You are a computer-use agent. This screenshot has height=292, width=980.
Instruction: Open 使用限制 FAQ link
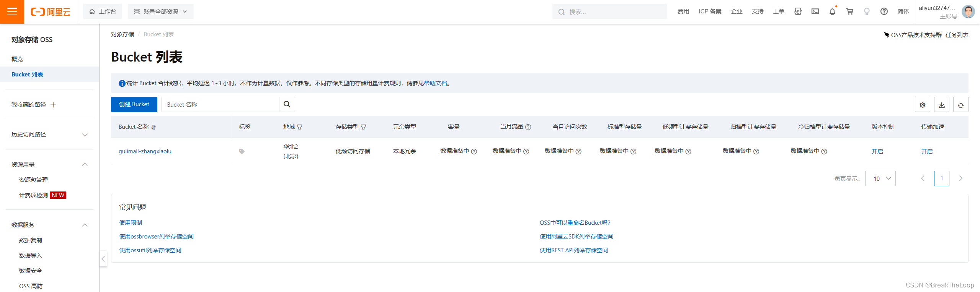click(x=131, y=222)
